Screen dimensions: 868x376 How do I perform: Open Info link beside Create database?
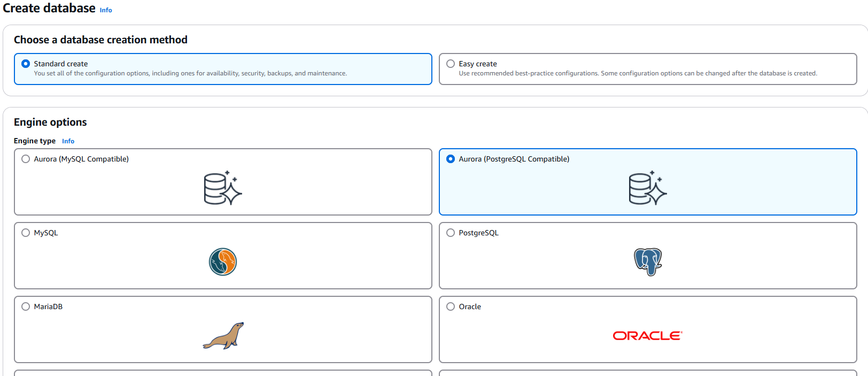[x=106, y=10]
